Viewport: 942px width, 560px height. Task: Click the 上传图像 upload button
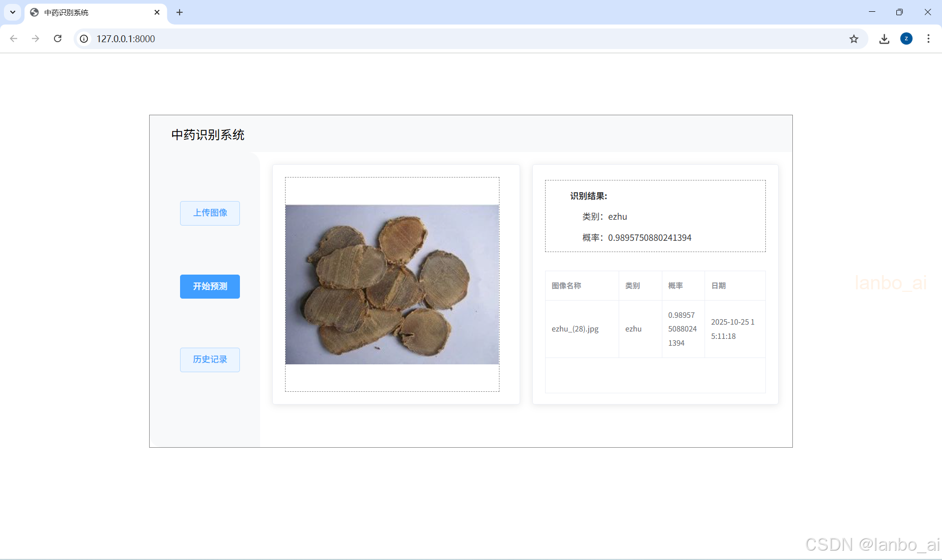point(209,213)
